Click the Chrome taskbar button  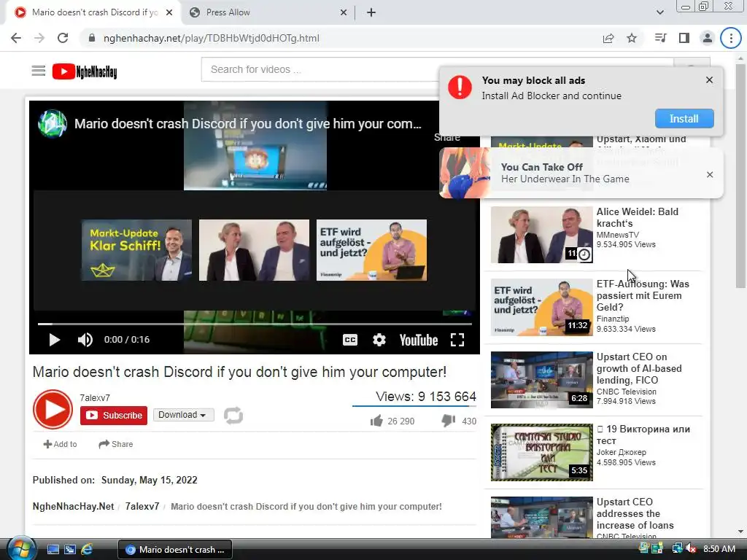pos(175,550)
